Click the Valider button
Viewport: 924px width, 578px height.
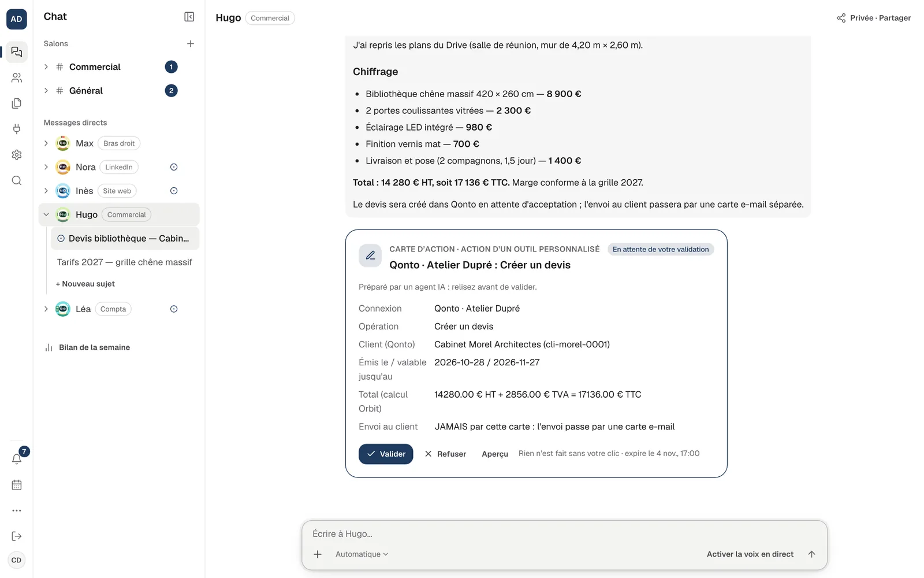click(386, 454)
